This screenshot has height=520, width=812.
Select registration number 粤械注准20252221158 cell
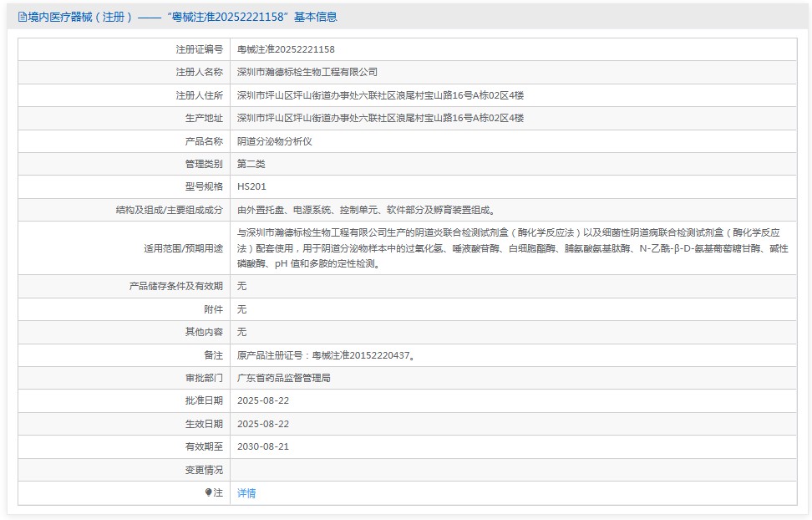[x=286, y=50]
